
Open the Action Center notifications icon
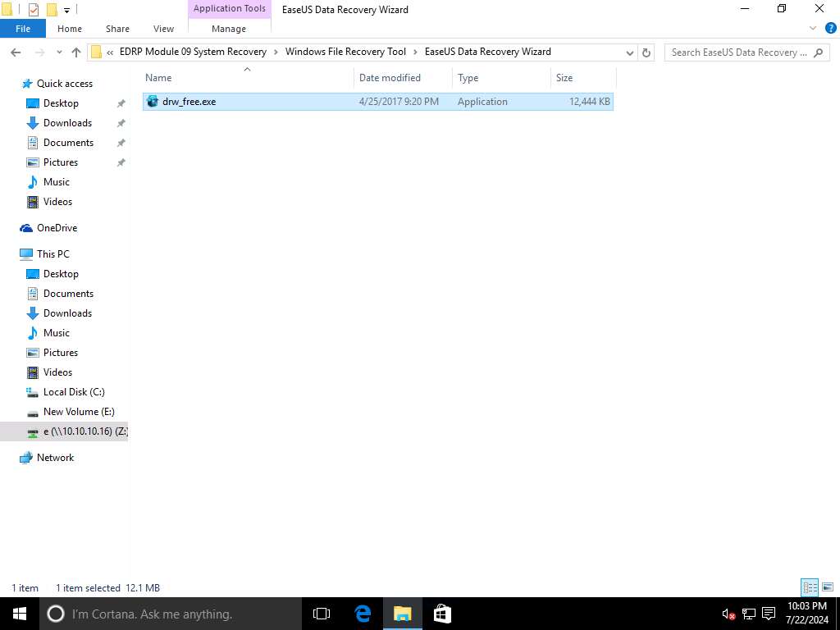(769, 614)
